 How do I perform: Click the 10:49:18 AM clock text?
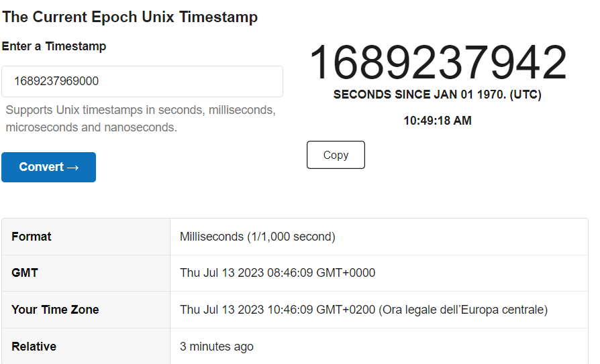437,121
